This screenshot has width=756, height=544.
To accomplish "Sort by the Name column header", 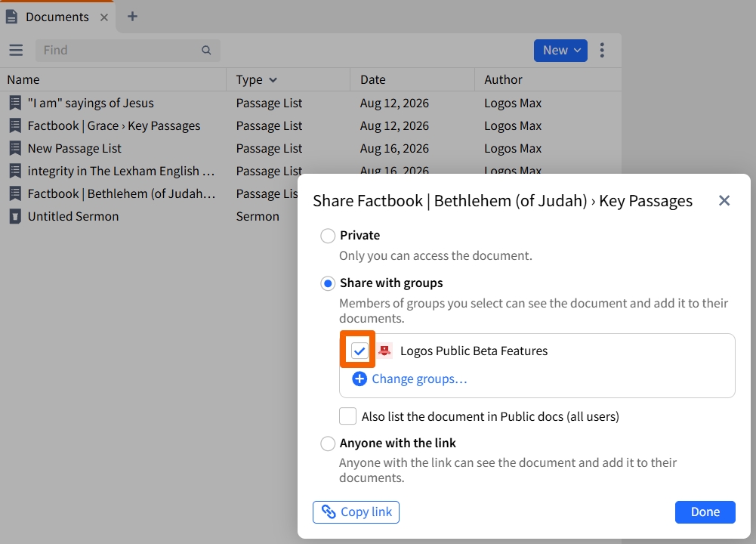I will tap(23, 79).
